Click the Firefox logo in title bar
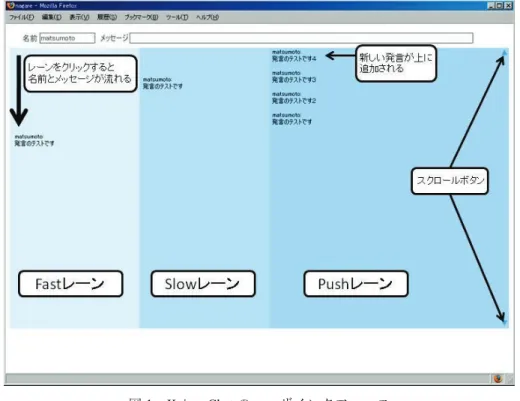 (x=10, y=6)
